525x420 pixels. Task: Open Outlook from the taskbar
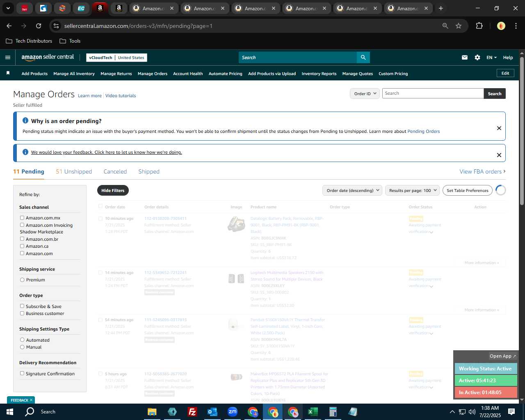tap(212, 412)
